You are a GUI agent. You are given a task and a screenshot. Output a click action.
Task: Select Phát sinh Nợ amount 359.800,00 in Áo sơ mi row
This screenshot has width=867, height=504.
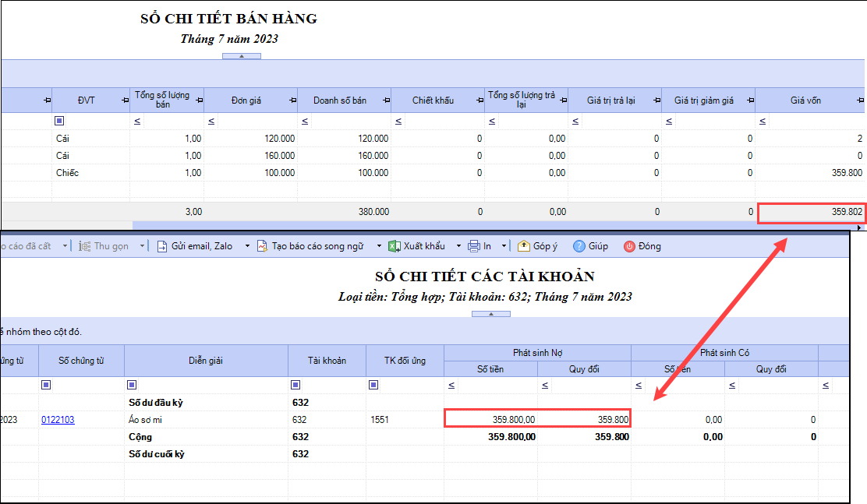pyautogui.click(x=490, y=420)
